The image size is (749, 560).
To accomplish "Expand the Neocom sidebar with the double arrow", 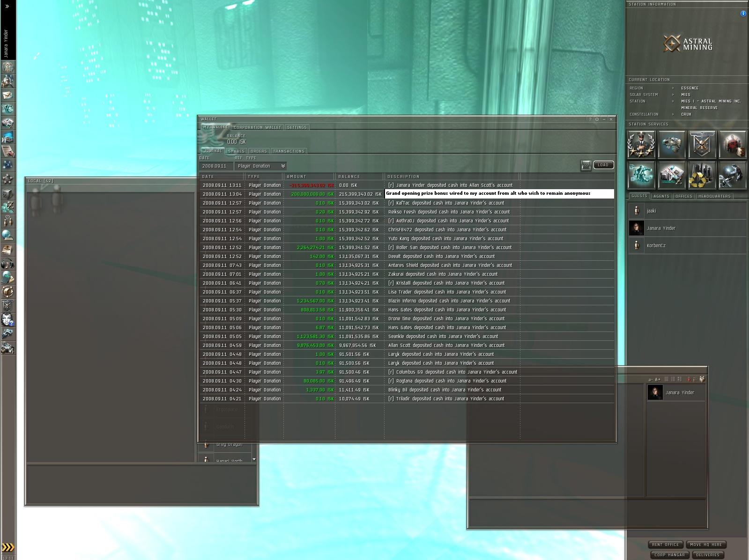I will 7,6.
